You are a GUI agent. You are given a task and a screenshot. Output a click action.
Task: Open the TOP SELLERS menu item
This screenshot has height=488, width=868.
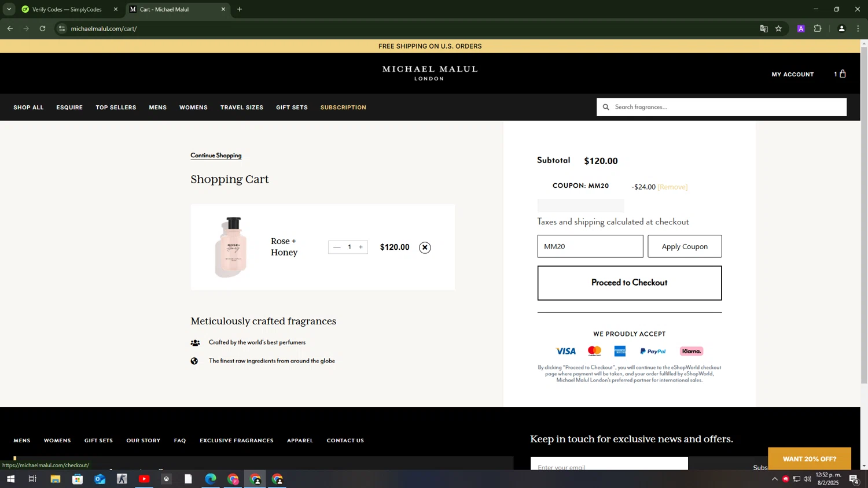click(x=116, y=108)
